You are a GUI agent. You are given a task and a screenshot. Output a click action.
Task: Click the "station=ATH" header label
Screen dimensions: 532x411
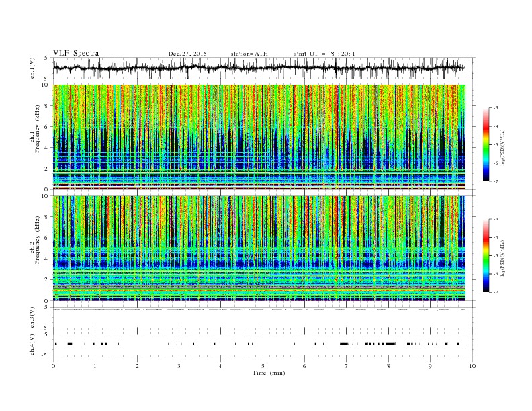point(249,54)
